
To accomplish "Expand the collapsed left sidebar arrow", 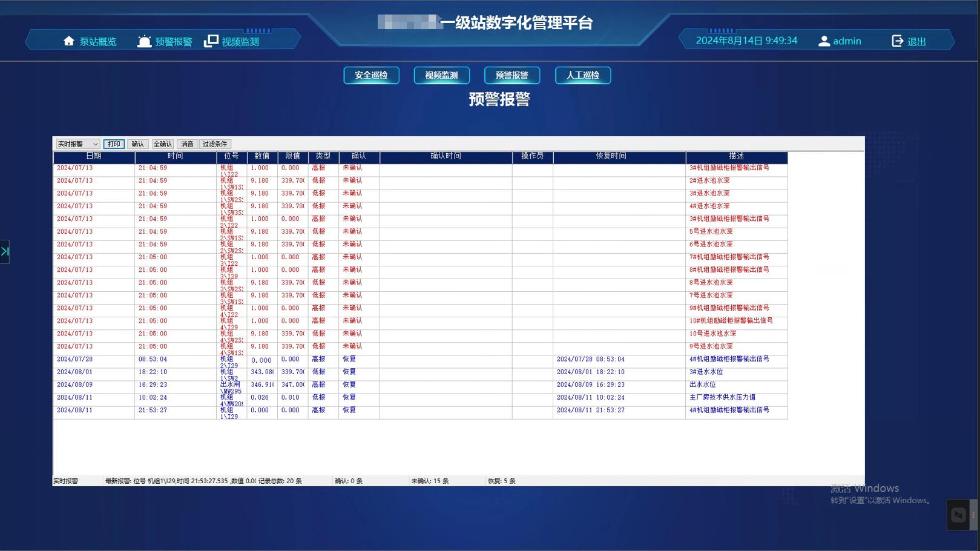I will pos(5,251).
